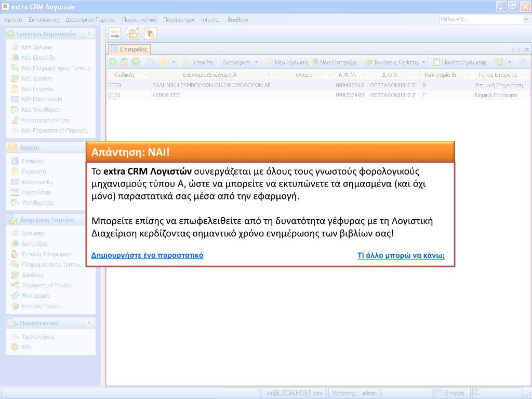Follow the Δημιουργήστε ένα παραστατικό link
Image resolution: width=532 pixels, height=399 pixels.
(x=147, y=255)
